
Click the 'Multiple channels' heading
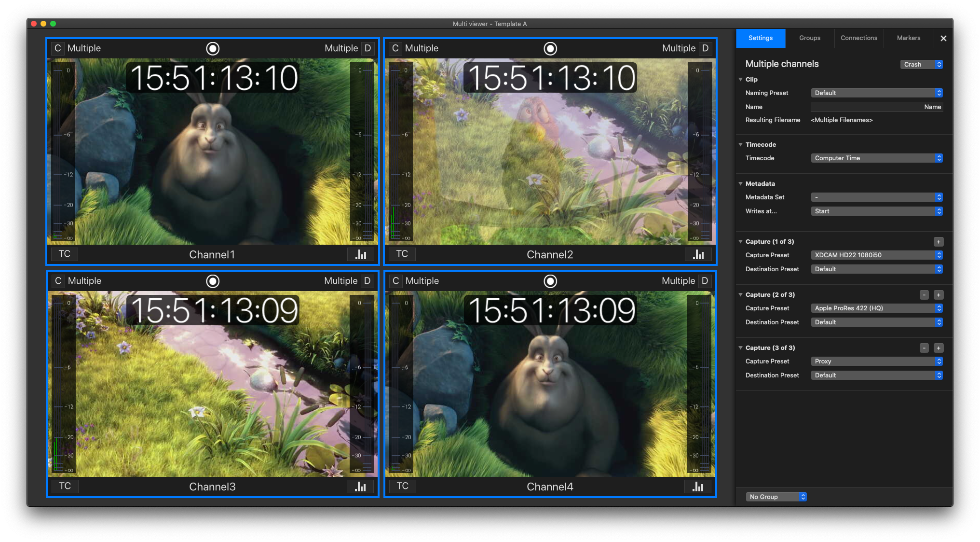point(782,64)
